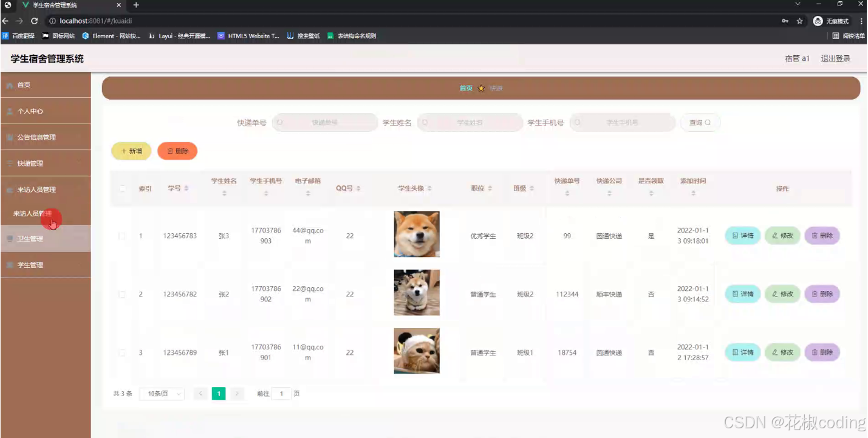The image size is (868, 438).
Task: Click the 前往 page number input
Action: coord(281,394)
